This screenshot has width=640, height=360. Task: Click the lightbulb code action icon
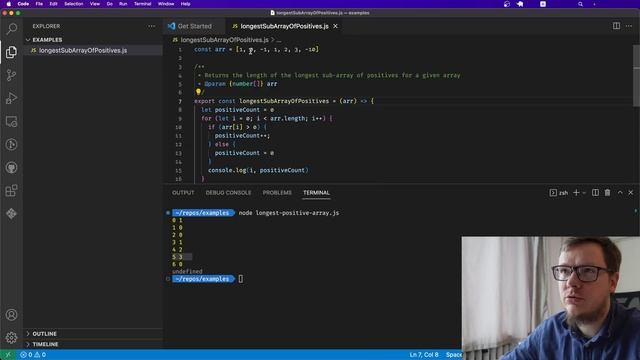pos(198,92)
